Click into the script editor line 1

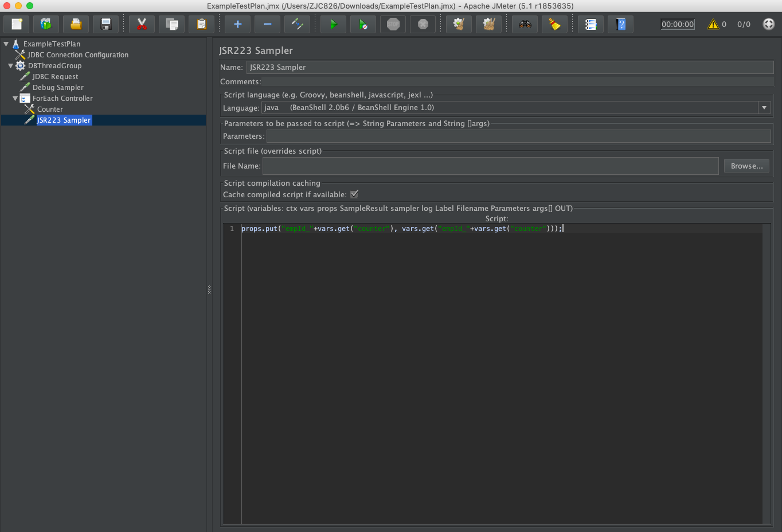coord(502,229)
